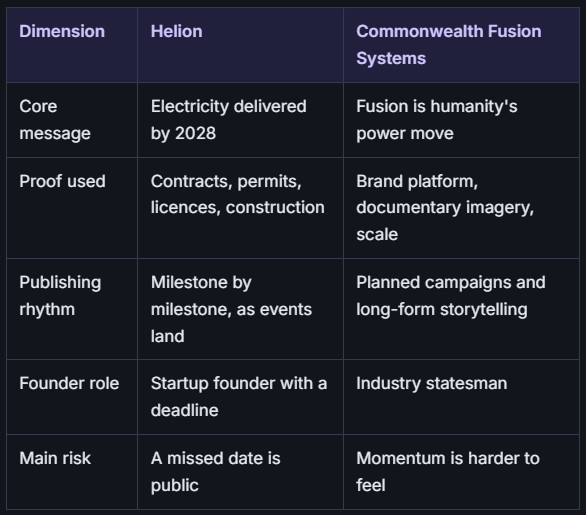This screenshot has height=515, width=586.
Task: Click the 'Milestone by milestone' cell
Action: point(240,309)
